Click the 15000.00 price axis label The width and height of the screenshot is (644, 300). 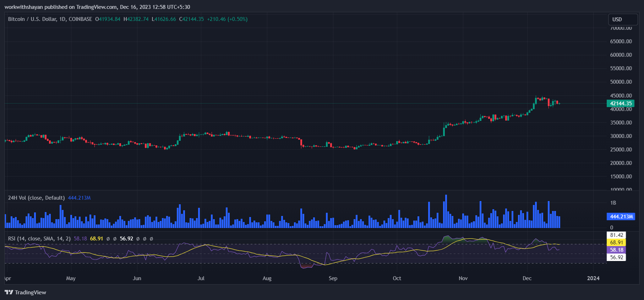tap(621, 177)
